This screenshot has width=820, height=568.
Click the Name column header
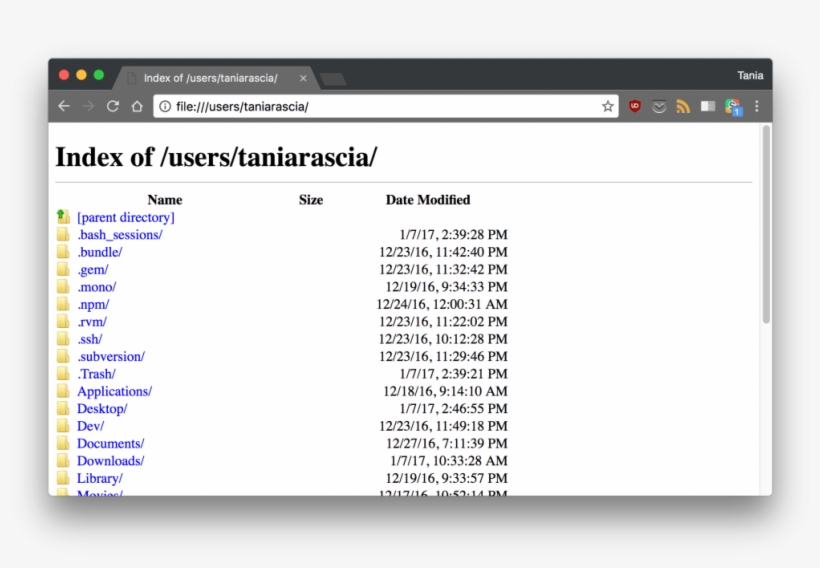[165, 200]
